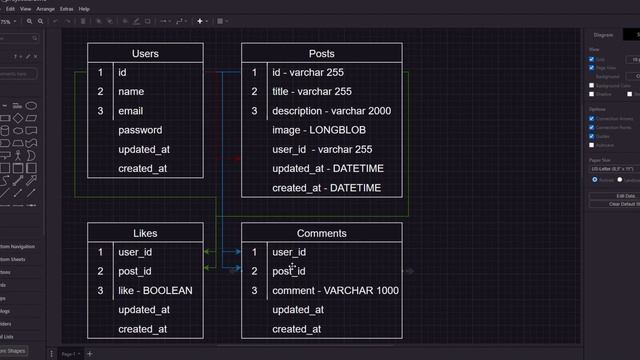Toggle the Grid checkbox

pos(591,60)
